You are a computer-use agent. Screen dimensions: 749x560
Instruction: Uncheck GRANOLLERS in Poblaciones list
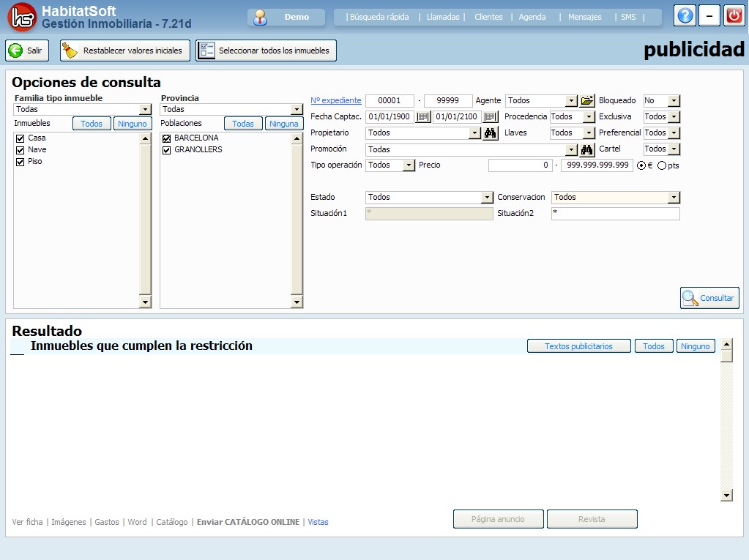pos(167,150)
